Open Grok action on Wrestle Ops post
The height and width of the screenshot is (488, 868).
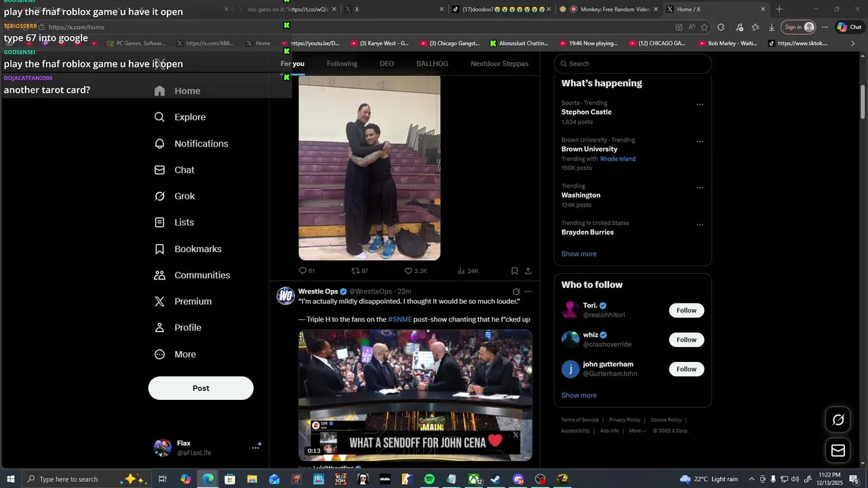[x=516, y=291]
